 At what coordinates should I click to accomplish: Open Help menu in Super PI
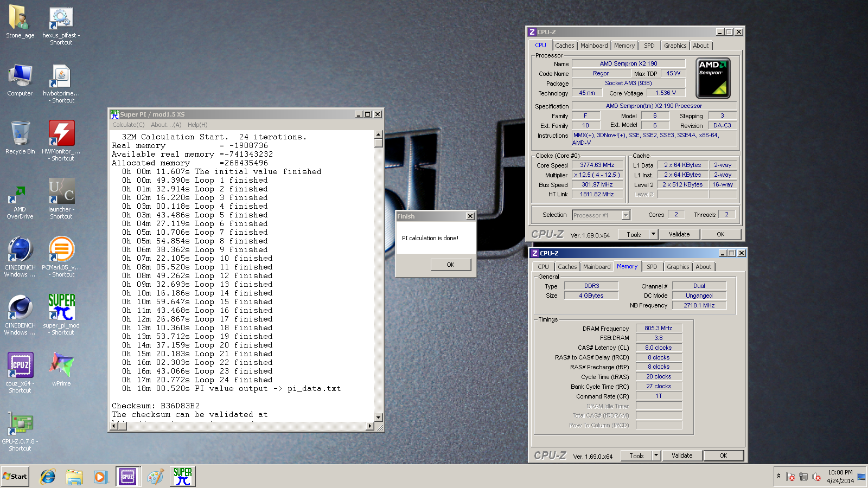197,125
